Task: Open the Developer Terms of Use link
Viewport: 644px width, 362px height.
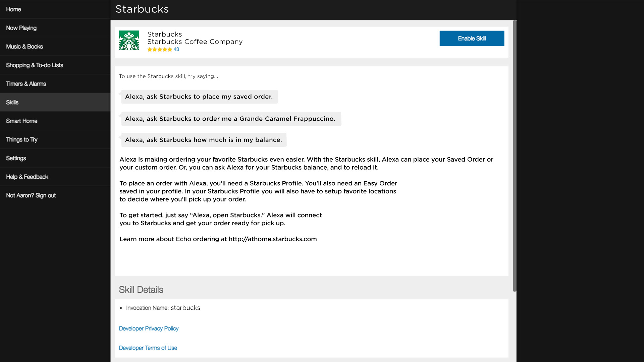Action: [x=148, y=348]
